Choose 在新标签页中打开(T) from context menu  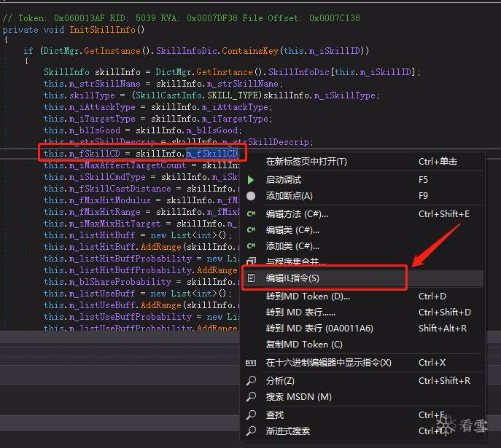pos(306,162)
